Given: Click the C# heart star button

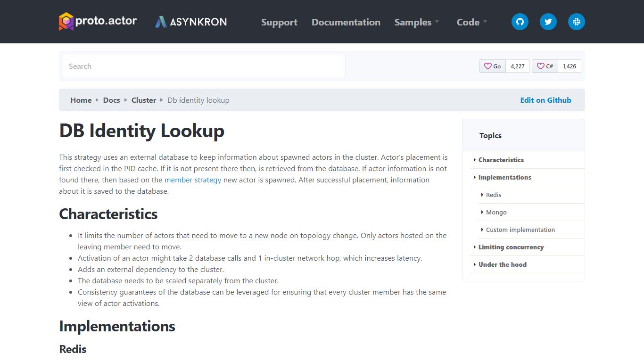Looking at the screenshot, I should (x=545, y=66).
